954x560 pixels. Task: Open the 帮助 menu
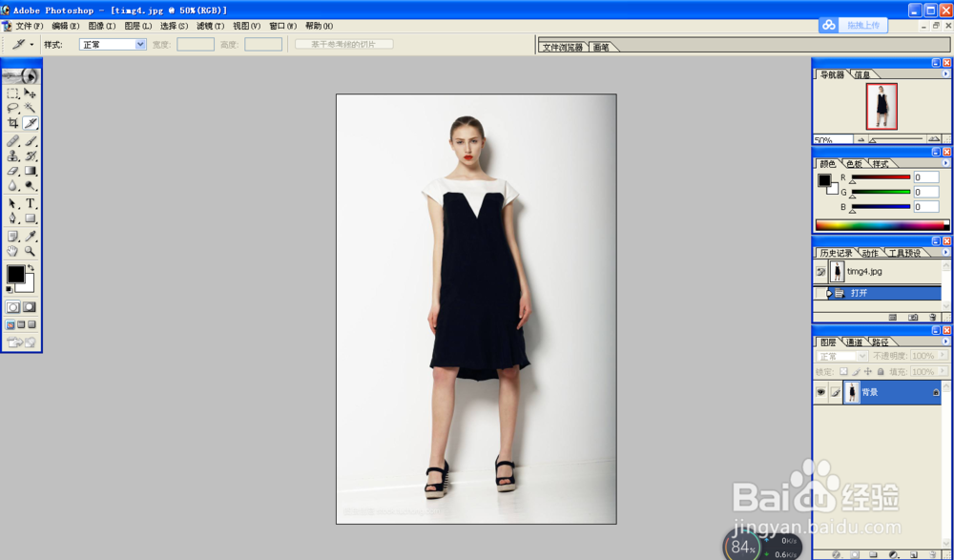pyautogui.click(x=319, y=26)
